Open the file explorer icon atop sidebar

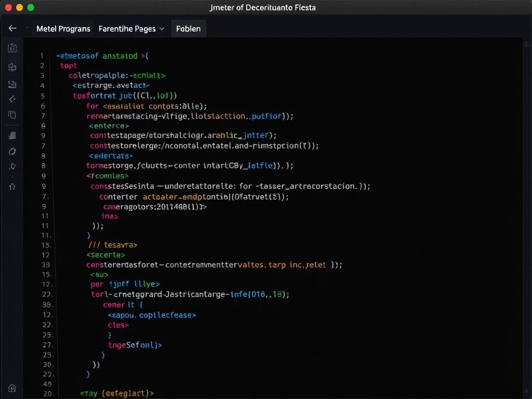(x=12, y=48)
